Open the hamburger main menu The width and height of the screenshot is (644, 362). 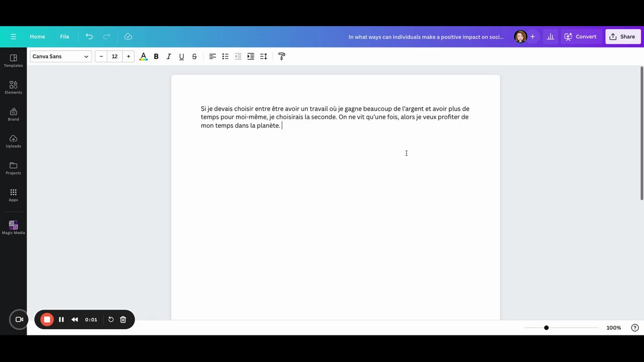[x=14, y=37]
